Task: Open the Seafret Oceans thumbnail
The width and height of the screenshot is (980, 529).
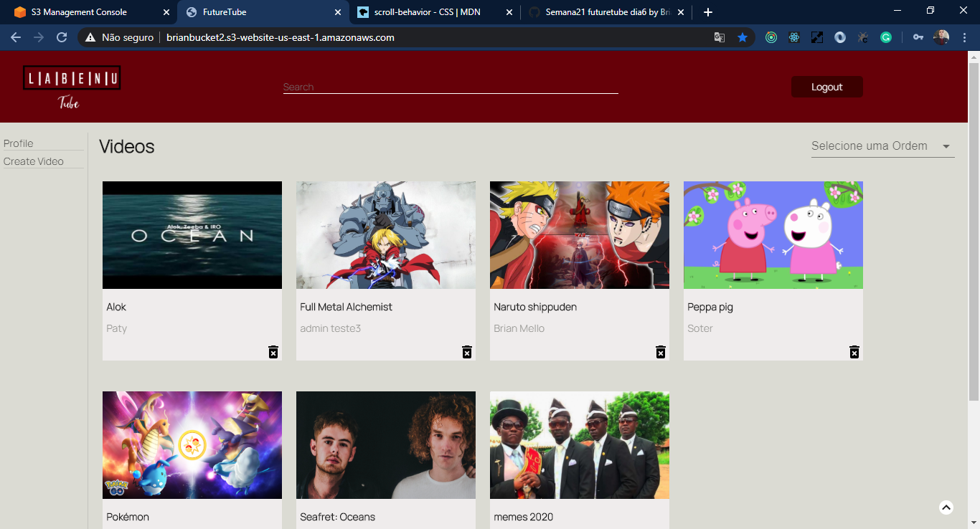Action: tap(386, 445)
